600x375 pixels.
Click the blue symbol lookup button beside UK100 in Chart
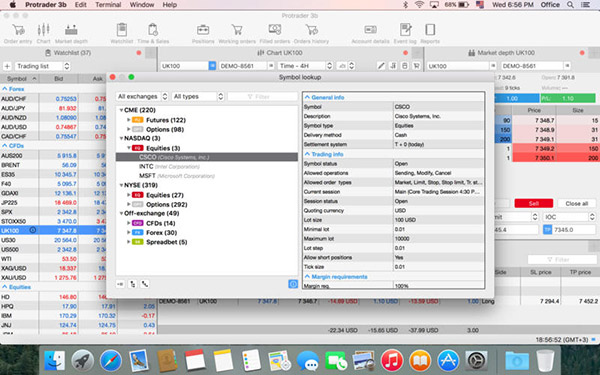(212, 66)
